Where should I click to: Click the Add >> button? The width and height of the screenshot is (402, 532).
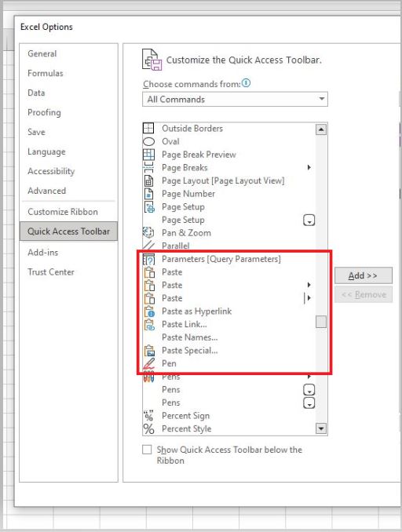tap(364, 275)
